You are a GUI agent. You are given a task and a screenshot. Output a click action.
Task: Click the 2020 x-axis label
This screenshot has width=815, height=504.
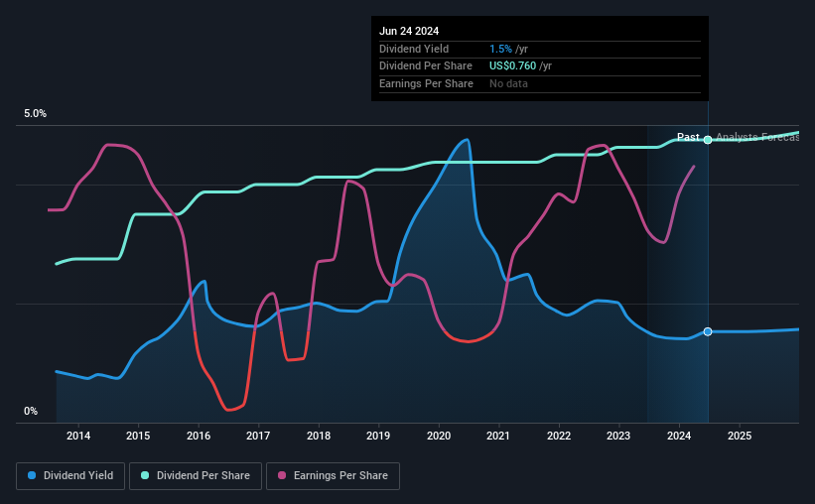pos(439,436)
